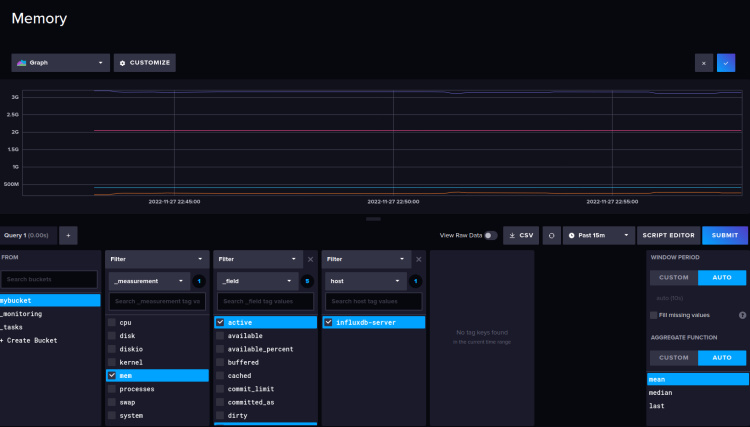
Task: Expand the Past 15m time range dropdown
Action: pos(598,235)
